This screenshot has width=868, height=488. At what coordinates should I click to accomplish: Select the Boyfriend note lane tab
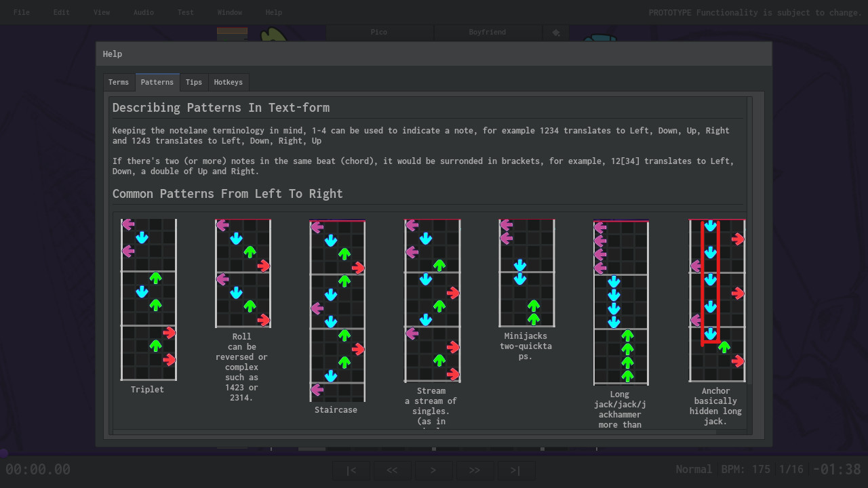tap(488, 32)
